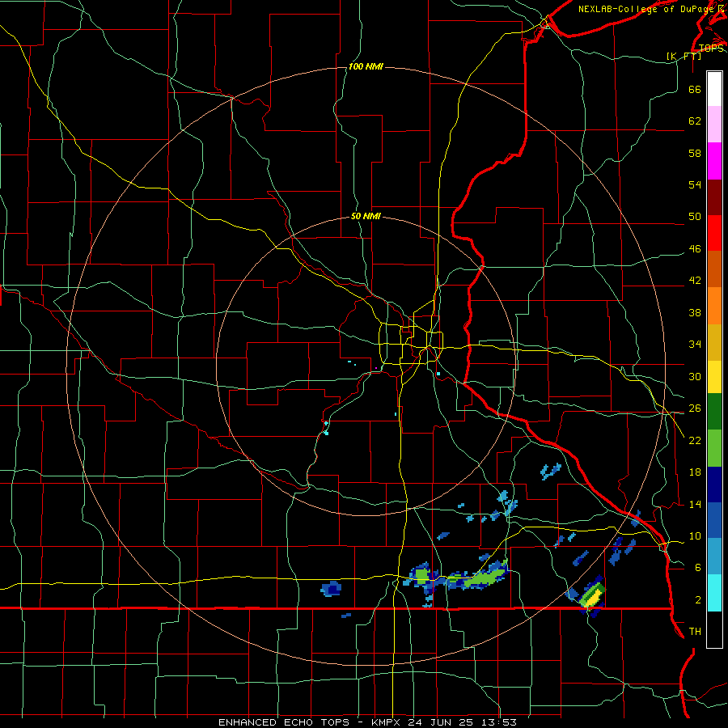Click the TOPS legend heading

(711, 48)
